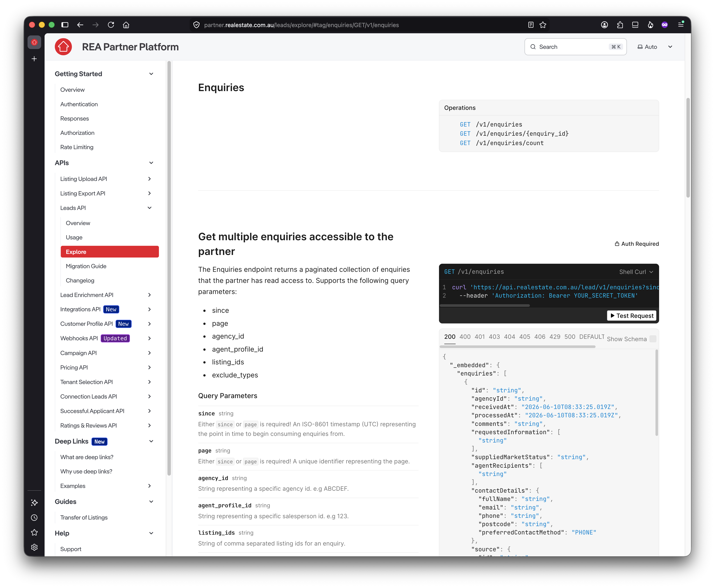The height and width of the screenshot is (588, 715).
Task: Open the Auto theme dropdown
Action: pyautogui.click(x=655, y=47)
